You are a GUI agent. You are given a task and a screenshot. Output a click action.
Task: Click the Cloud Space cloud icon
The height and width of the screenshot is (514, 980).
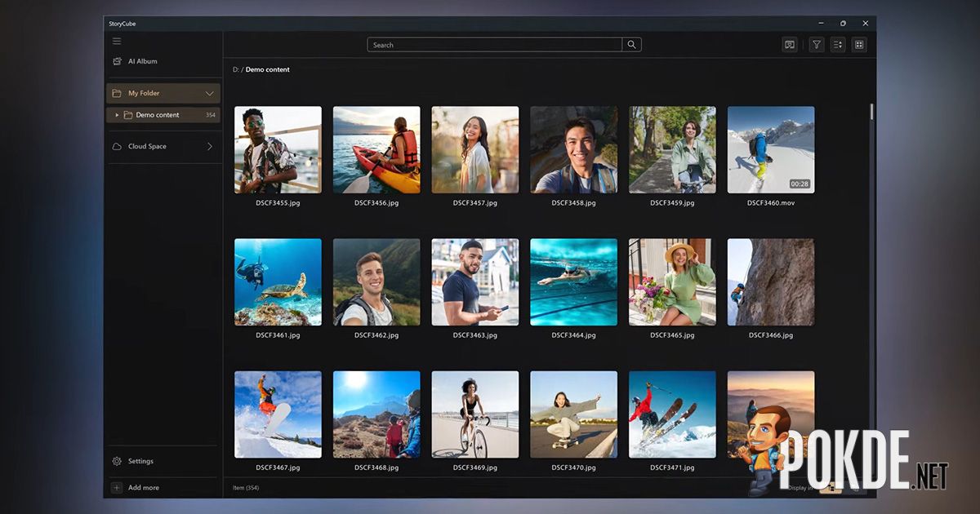coord(117,147)
